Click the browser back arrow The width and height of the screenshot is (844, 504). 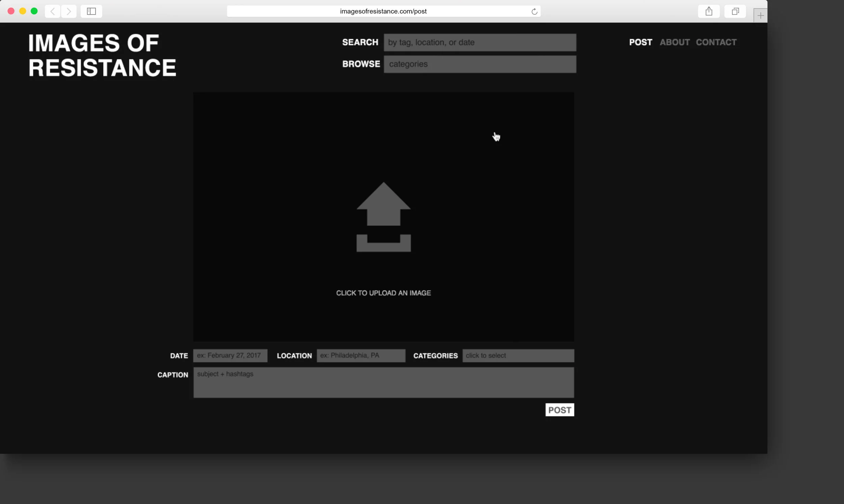(x=53, y=11)
